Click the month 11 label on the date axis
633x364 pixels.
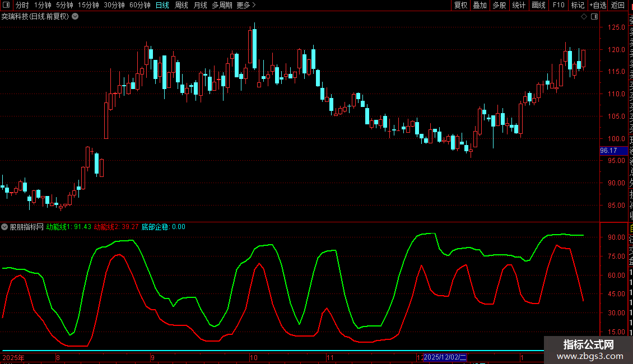click(x=331, y=357)
